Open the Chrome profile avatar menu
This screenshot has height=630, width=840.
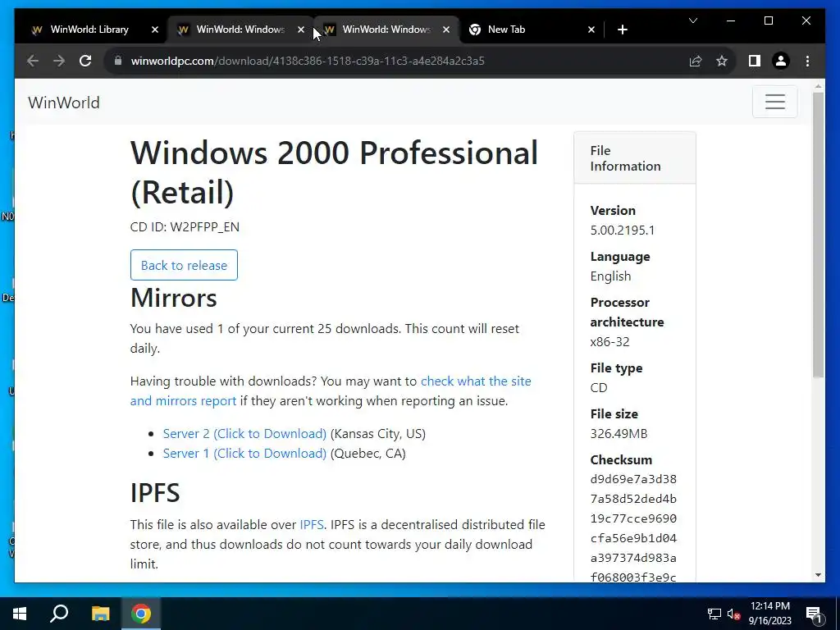781,61
